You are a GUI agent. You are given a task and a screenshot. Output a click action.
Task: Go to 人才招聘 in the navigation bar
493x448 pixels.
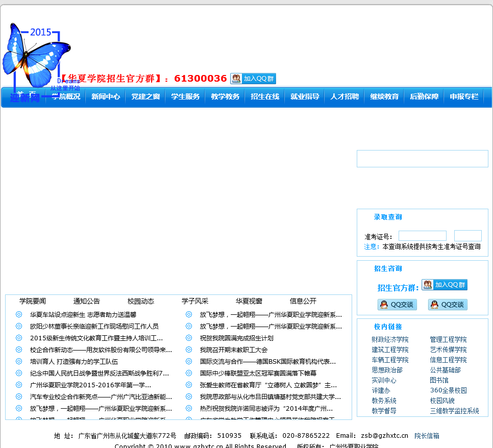pyautogui.click(x=344, y=96)
